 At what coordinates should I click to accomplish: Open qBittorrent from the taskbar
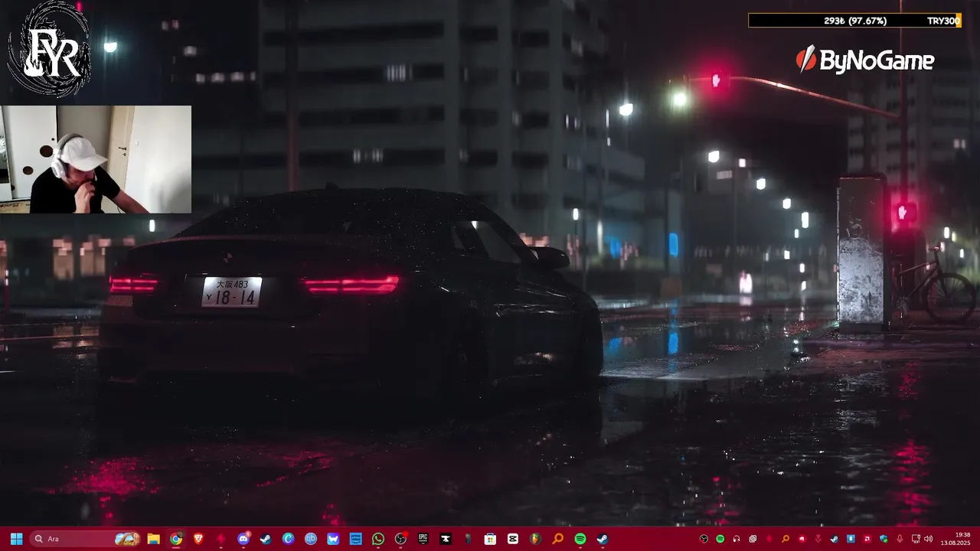pyautogui.click(x=311, y=539)
